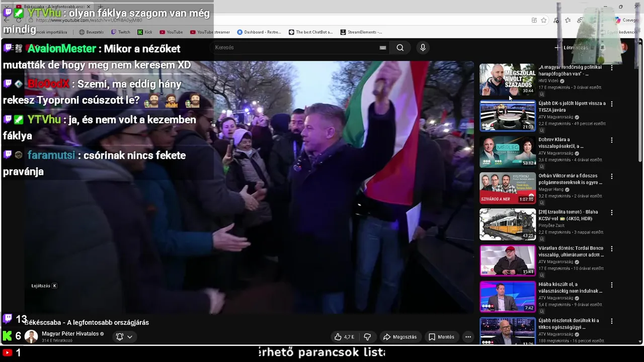Click Megosztás share button
Viewport: 644px width, 362px height.
point(400,337)
